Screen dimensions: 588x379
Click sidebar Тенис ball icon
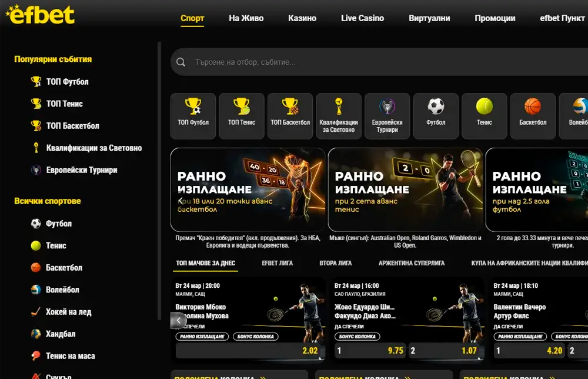click(x=36, y=245)
